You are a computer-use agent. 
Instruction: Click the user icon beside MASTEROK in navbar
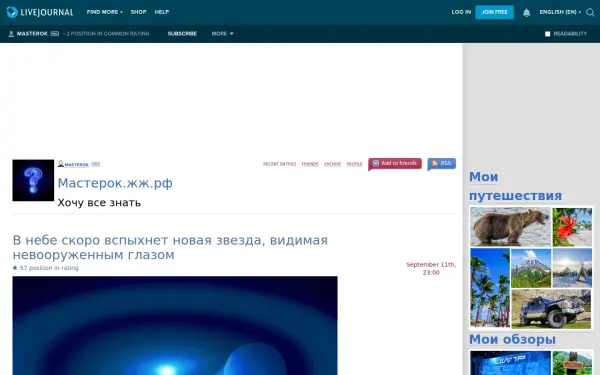point(11,34)
